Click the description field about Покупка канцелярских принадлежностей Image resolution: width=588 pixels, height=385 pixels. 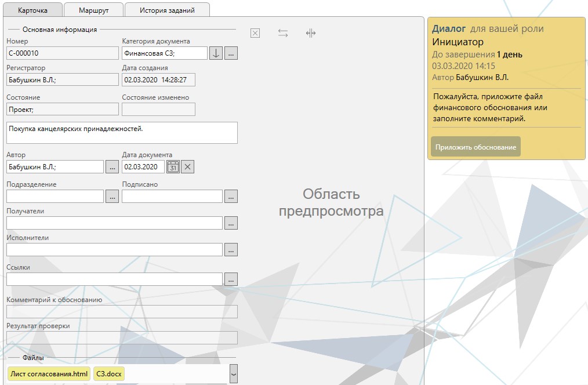[122, 133]
